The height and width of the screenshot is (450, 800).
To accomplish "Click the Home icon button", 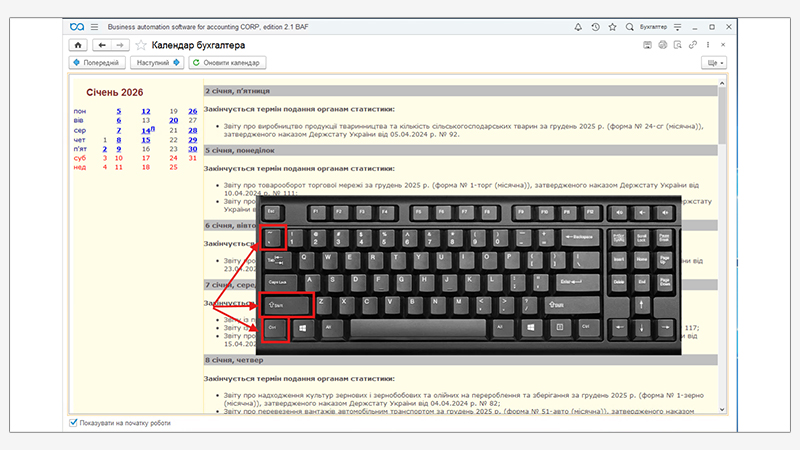I will pyautogui.click(x=78, y=45).
